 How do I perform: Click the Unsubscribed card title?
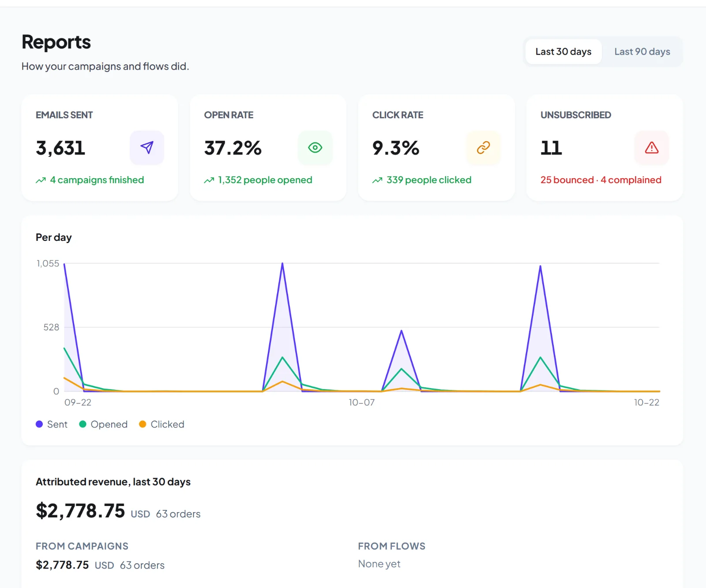pos(576,115)
